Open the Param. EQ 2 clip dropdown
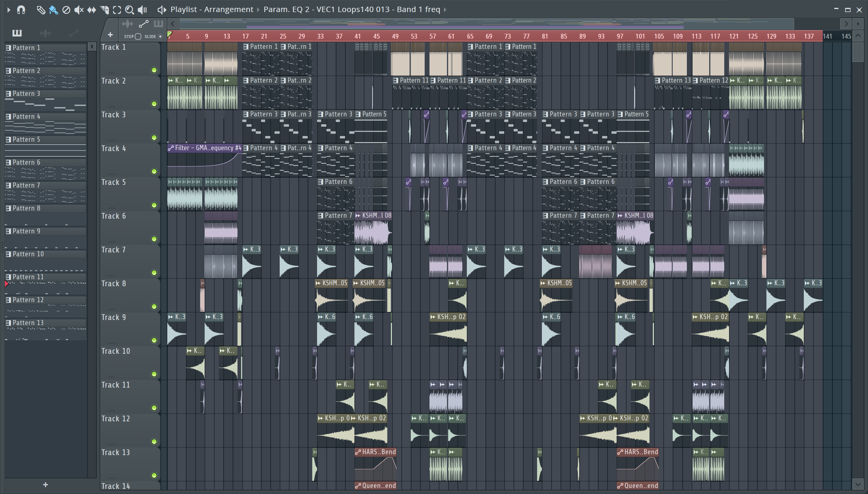Screen dimensions: 868x494 [x=352, y=10]
